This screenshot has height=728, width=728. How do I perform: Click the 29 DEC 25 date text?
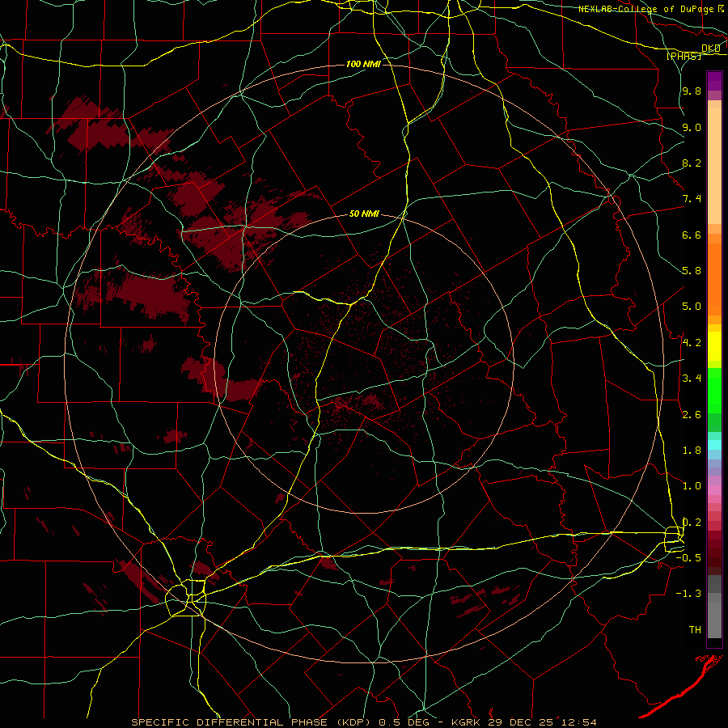pyautogui.click(x=521, y=722)
